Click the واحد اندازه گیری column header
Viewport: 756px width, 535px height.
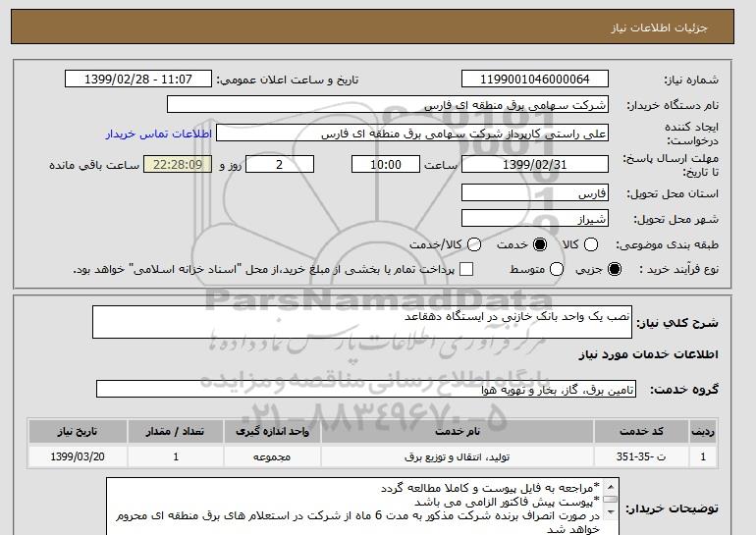point(272,431)
